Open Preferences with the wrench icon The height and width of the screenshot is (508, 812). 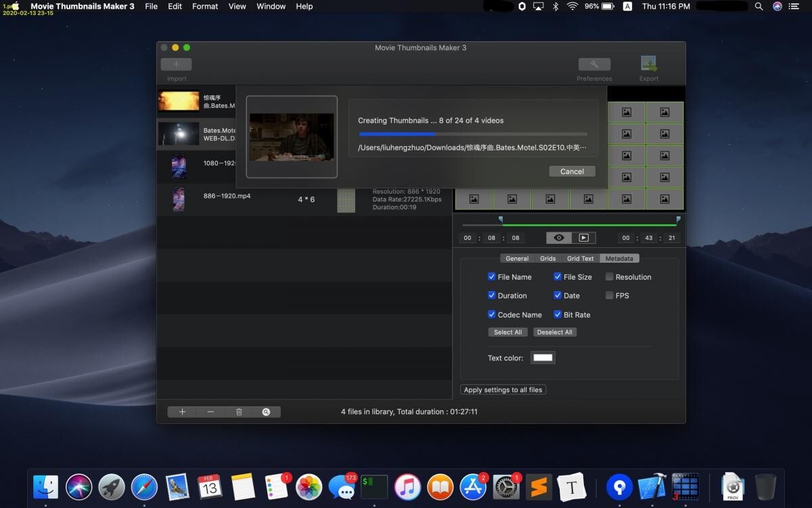pyautogui.click(x=594, y=64)
